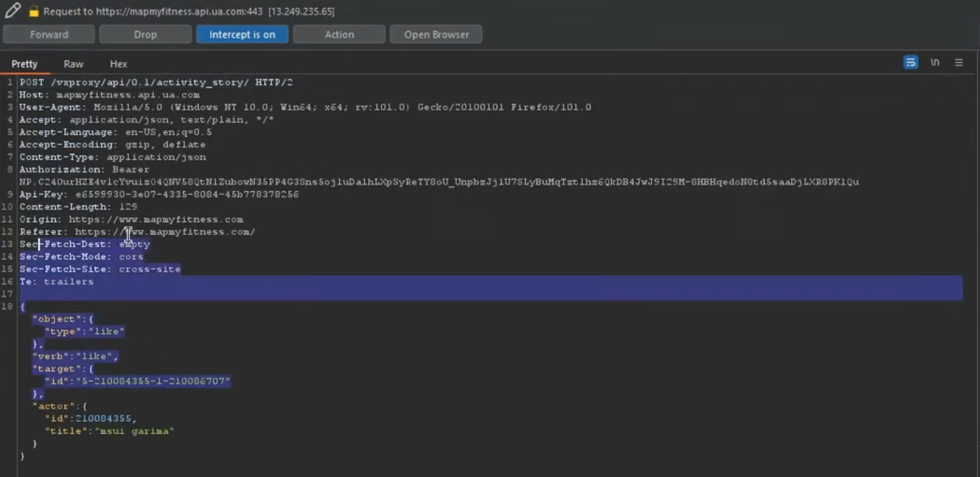Click the "type":"like" JSON line
The image size is (980, 477).
pos(85,331)
